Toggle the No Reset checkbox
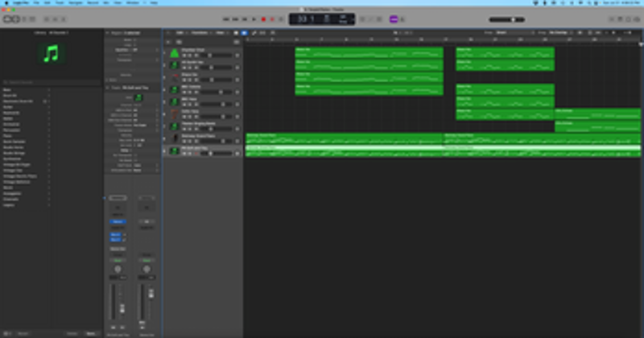644x338 pixels. [x=136, y=160]
